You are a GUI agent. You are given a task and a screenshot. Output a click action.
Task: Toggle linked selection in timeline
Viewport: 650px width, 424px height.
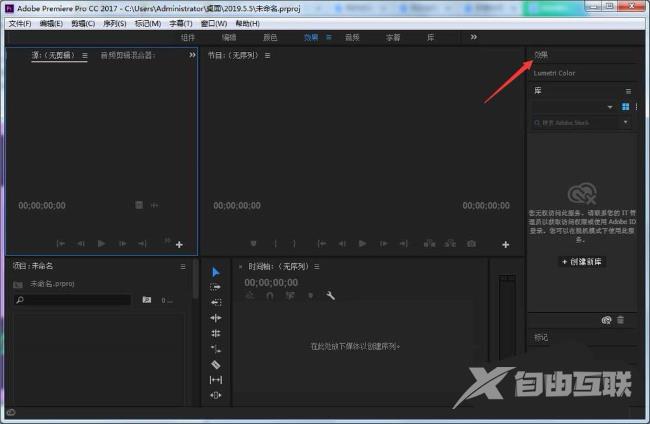coord(290,296)
